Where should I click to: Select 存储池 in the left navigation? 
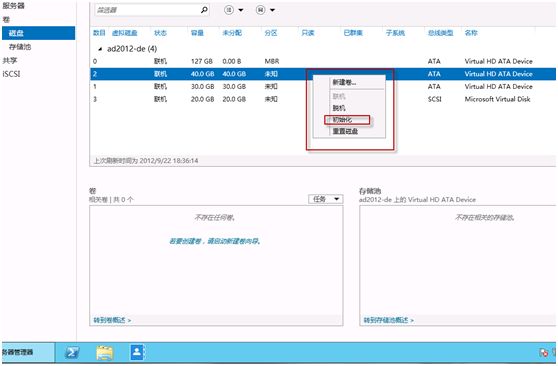pyautogui.click(x=20, y=47)
